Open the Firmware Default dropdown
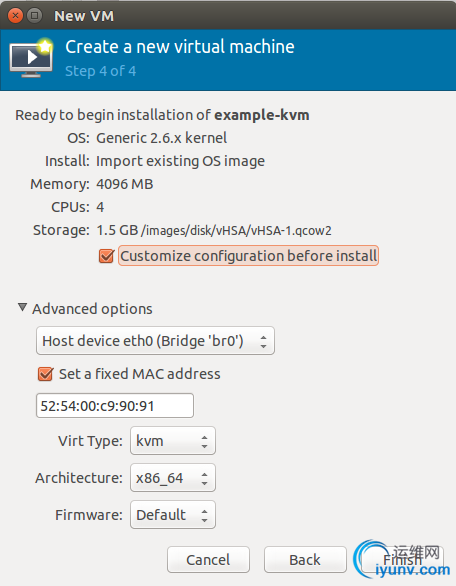 pyautogui.click(x=173, y=515)
